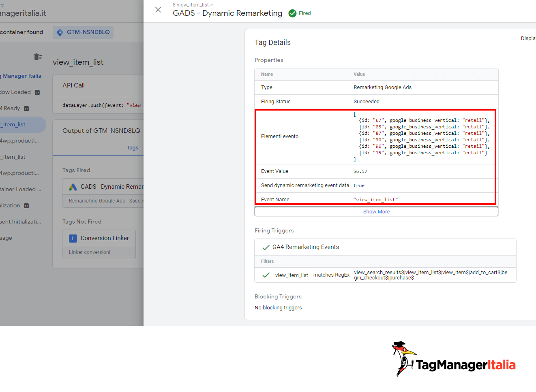Viewport: 536px width, 392px height.
Task: Select the Container Loaded event
Action: pyautogui.click(x=20, y=190)
